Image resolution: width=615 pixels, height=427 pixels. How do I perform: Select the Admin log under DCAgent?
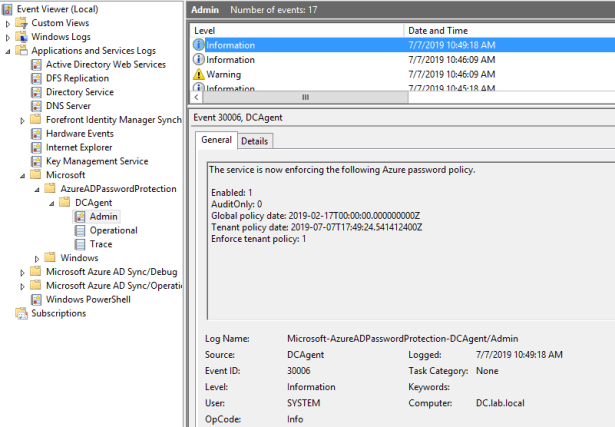click(x=103, y=216)
